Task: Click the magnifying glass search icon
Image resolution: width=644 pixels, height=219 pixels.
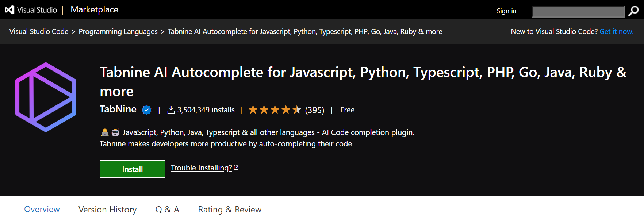Action: (633, 11)
